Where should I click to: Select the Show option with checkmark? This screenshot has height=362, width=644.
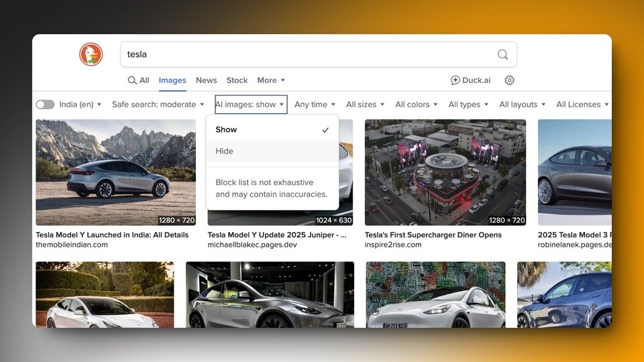(272, 129)
